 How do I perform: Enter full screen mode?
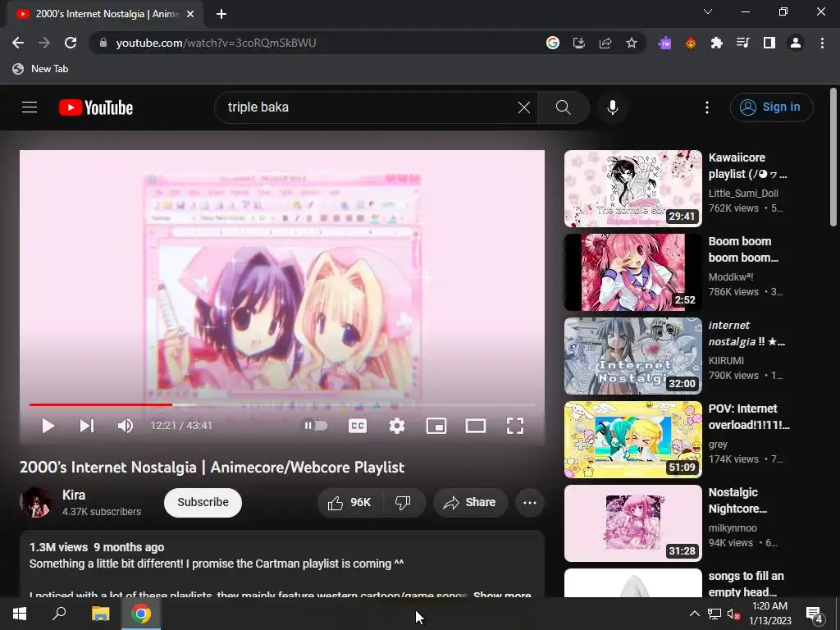coord(515,426)
